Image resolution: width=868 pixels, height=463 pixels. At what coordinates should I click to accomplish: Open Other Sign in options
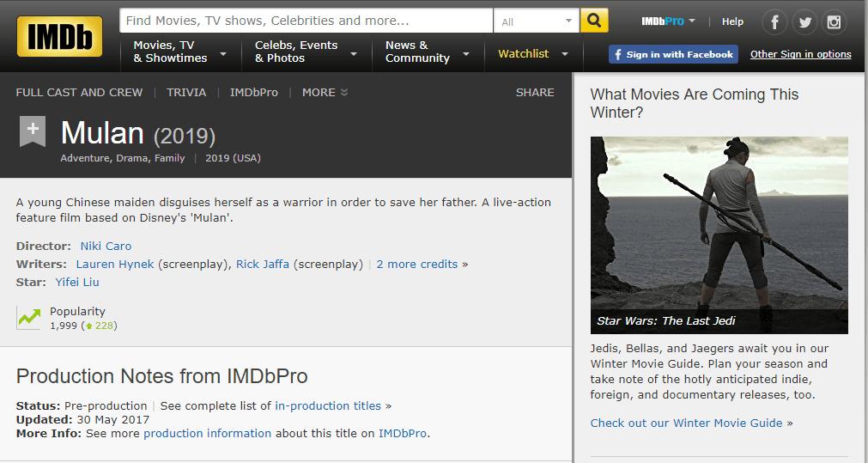coord(800,54)
